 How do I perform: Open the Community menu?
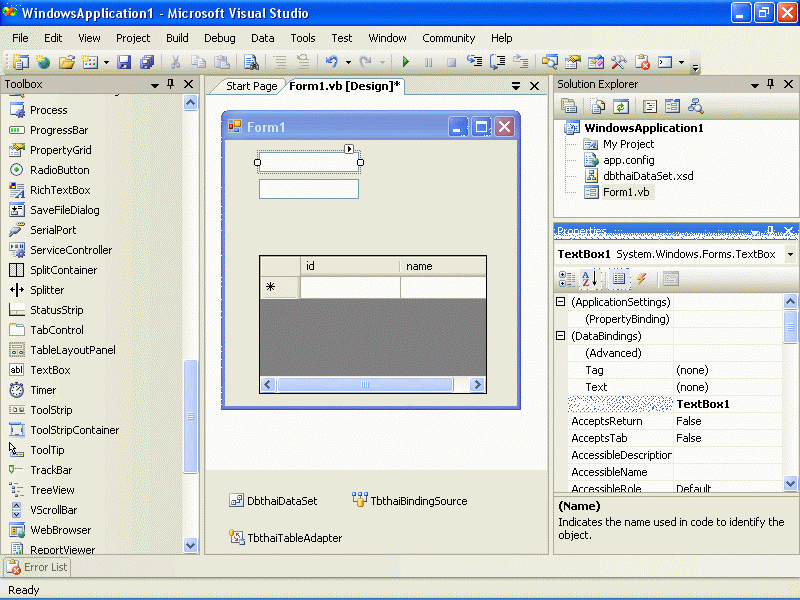(x=448, y=38)
